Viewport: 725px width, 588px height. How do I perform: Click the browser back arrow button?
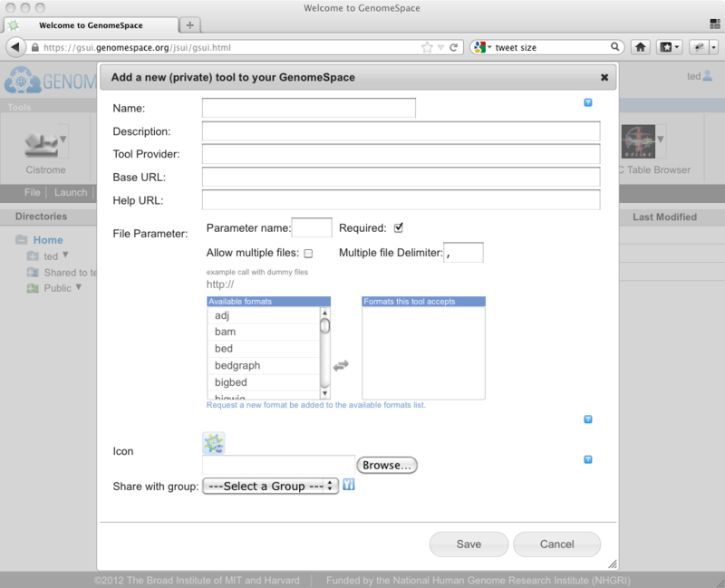coord(15,47)
